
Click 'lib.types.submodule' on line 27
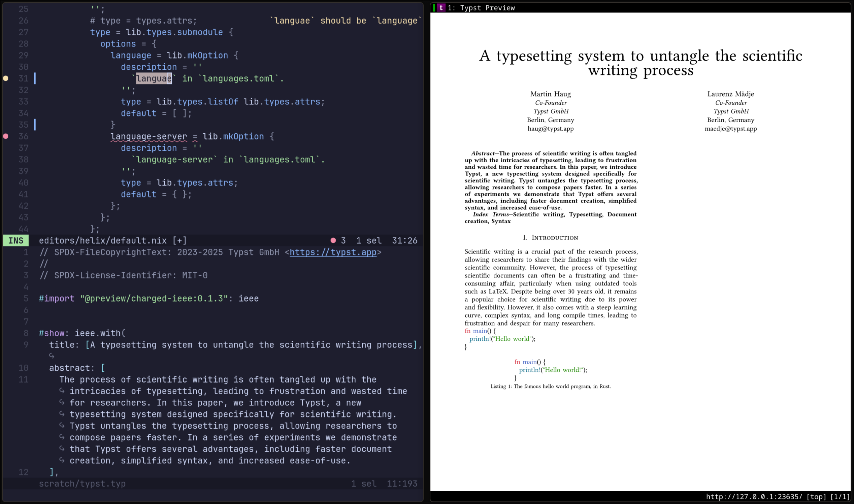tap(174, 32)
